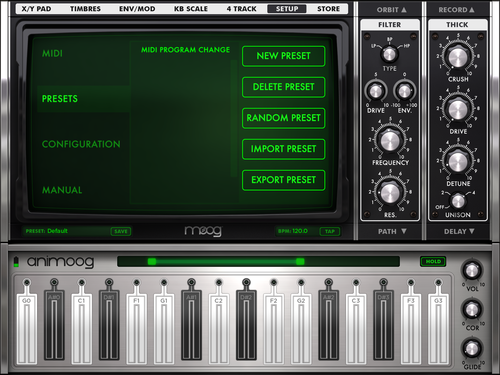500x375 pixels.
Task: Expand the RECORD module selector
Action: (456, 10)
